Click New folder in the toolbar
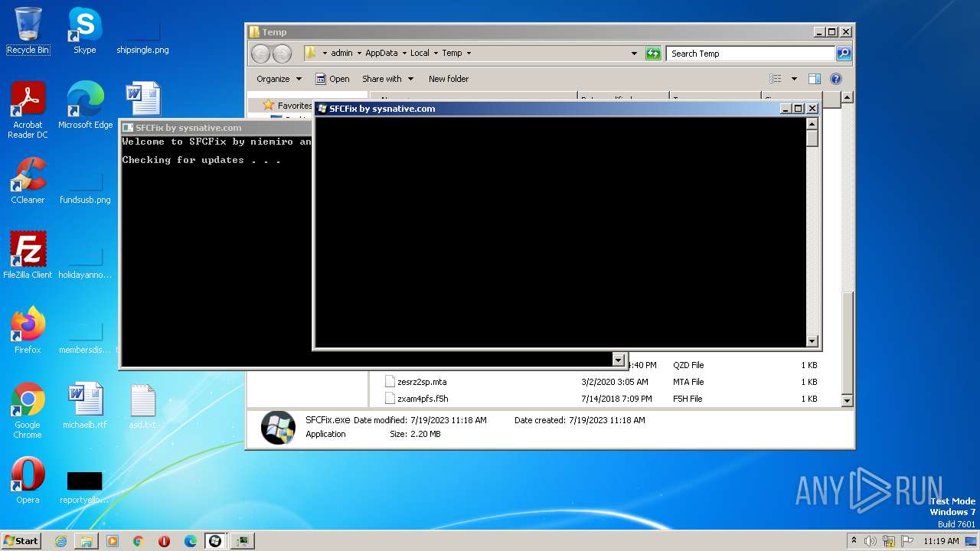 coord(449,79)
